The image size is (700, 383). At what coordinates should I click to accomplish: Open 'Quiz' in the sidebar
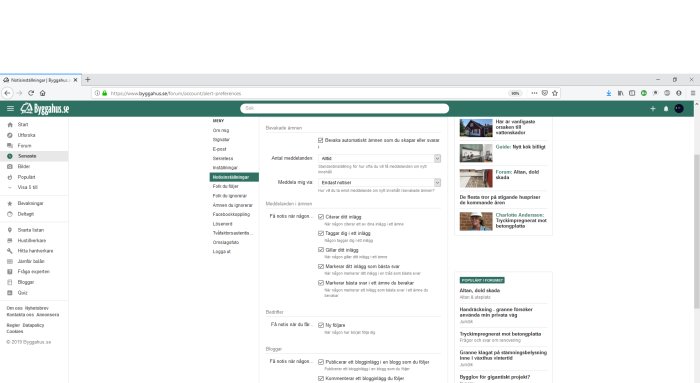coord(22,293)
